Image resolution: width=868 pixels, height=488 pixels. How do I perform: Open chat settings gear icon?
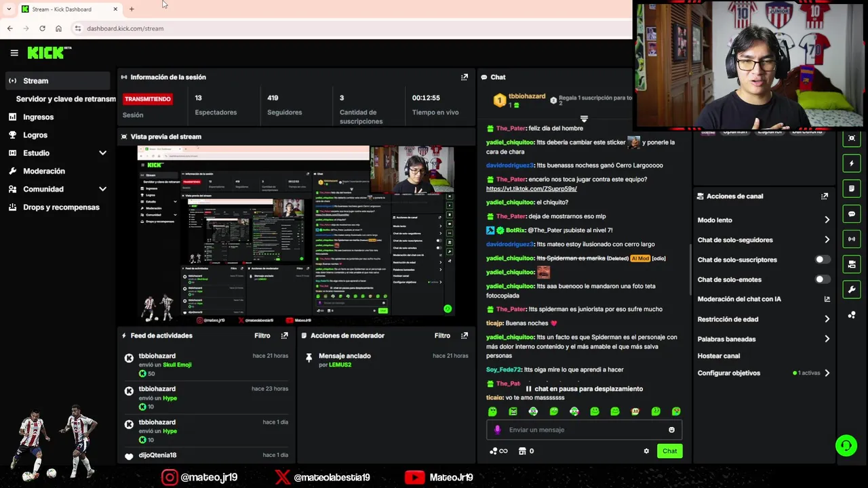pyautogui.click(x=646, y=451)
